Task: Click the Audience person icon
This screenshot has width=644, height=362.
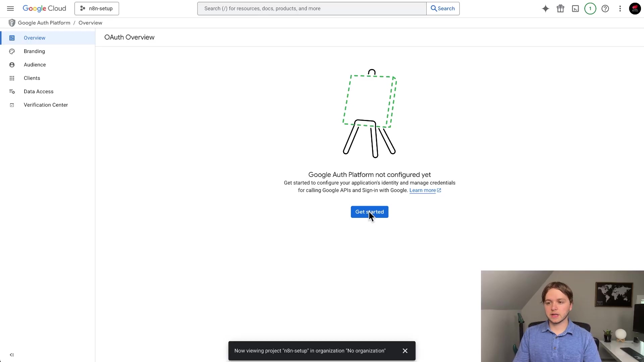Action: point(12,65)
